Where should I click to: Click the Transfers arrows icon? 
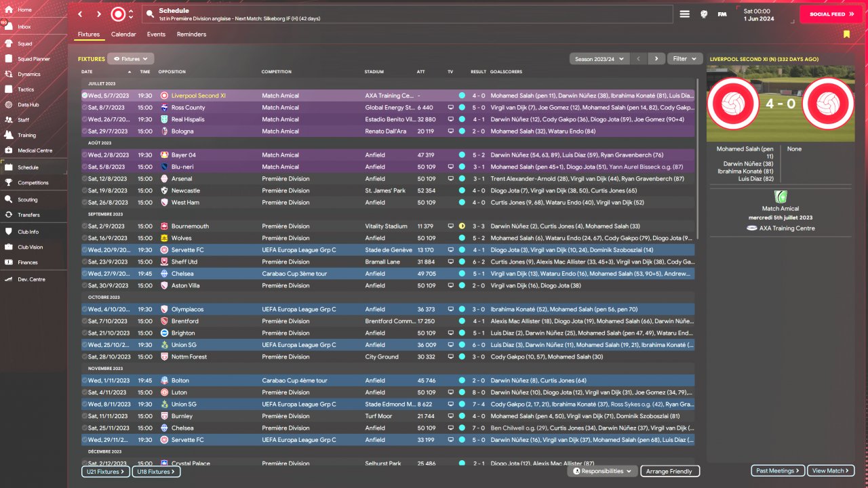coord(8,215)
